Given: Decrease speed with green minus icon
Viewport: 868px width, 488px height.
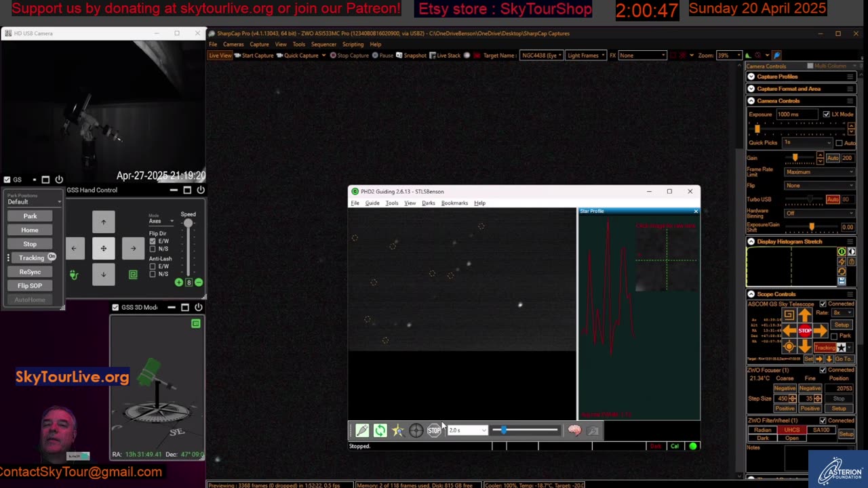Looking at the screenshot, I should tap(199, 282).
